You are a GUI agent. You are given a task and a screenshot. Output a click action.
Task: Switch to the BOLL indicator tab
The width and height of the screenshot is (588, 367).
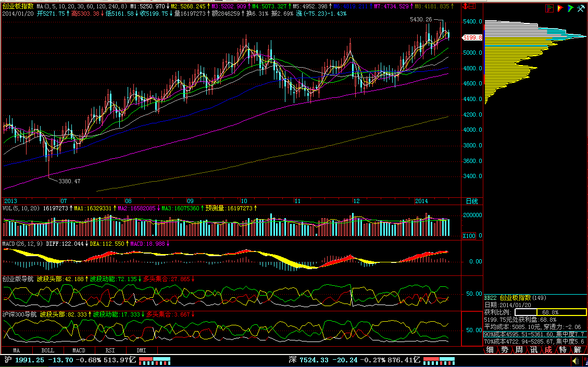point(48,350)
